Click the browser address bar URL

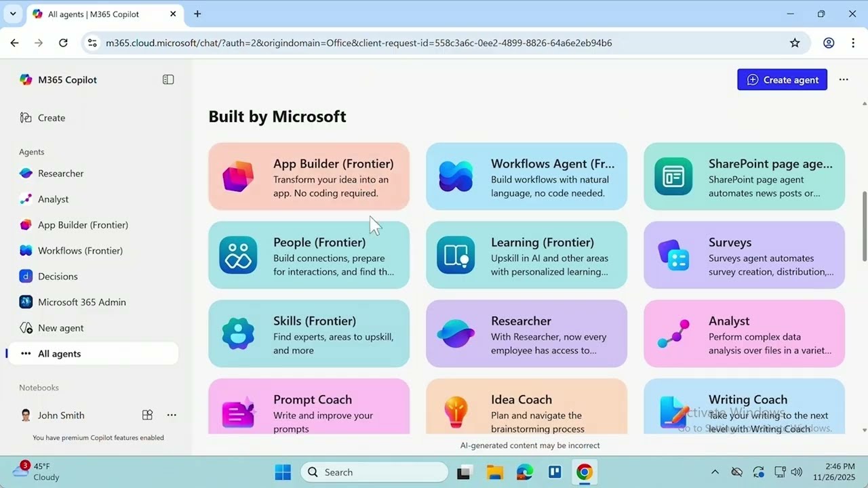pos(359,43)
